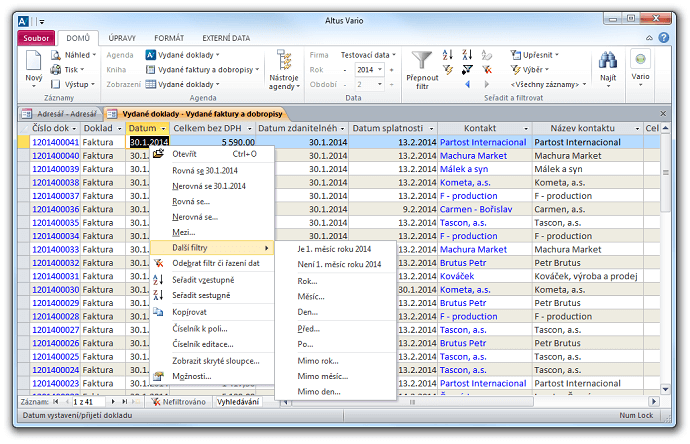Select Mimo měsíc... in the submenu
Image resolution: width=690 pixels, height=444 pixels.
[x=335, y=376]
